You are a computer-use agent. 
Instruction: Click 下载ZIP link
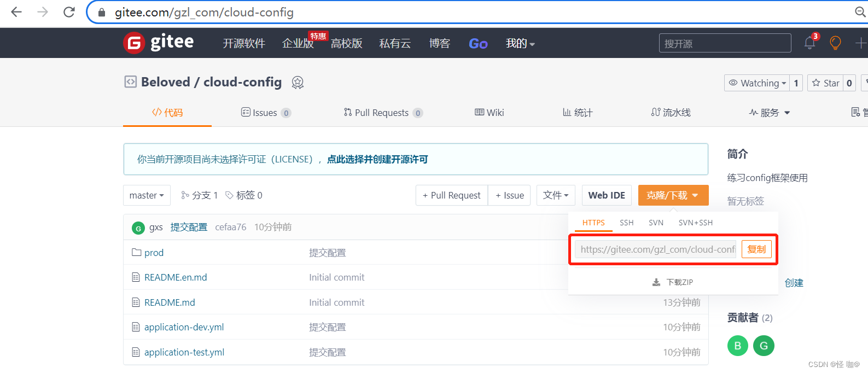[x=680, y=282]
